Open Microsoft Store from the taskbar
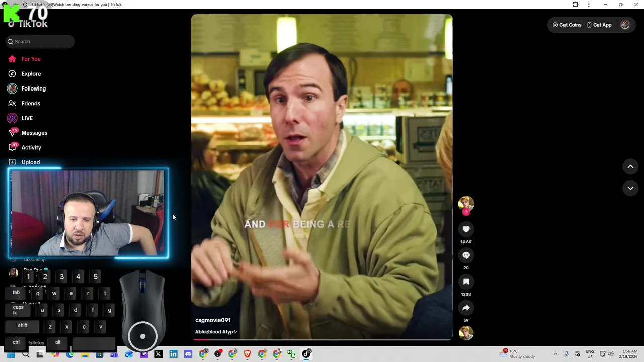The width and height of the screenshot is (644, 362). (x=99, y=354)
